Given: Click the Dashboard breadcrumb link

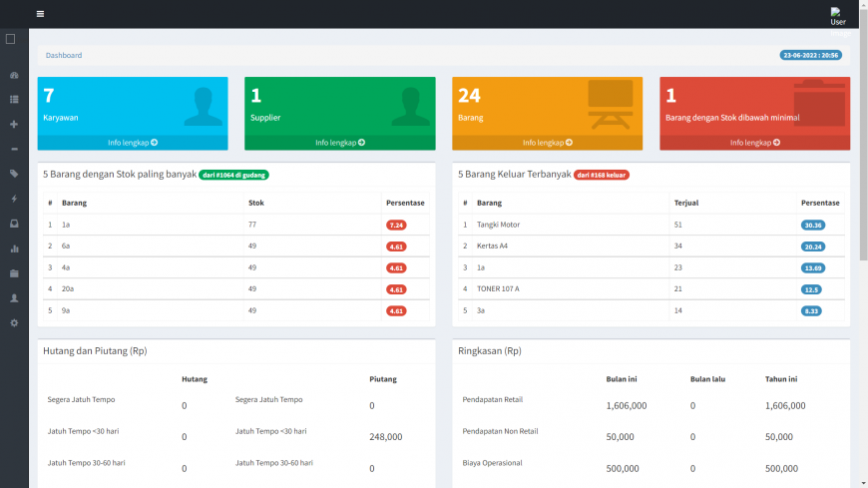Looking at the screenshot, I should (64, 56).
